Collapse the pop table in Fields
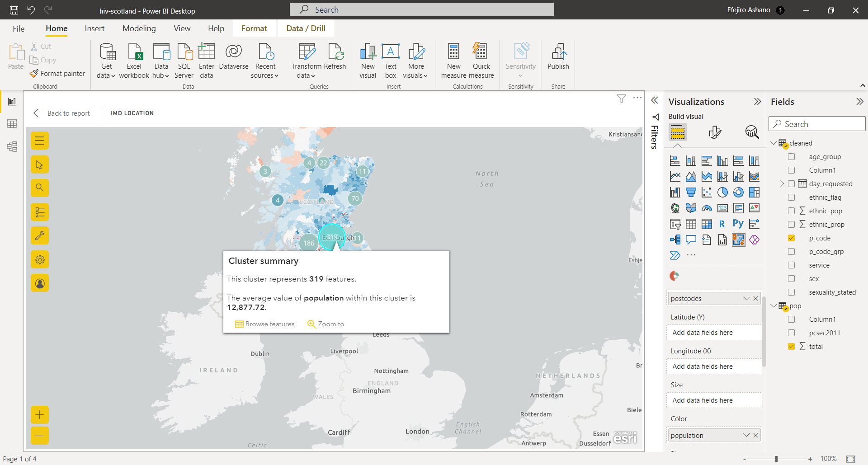 [774, 306]
